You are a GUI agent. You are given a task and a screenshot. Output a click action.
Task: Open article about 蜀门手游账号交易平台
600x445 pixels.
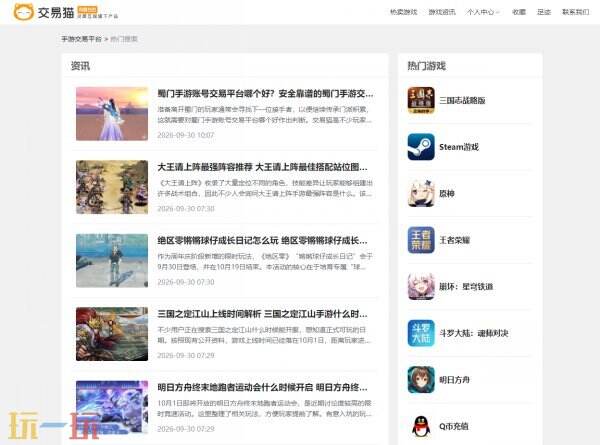tap(265, 93)
